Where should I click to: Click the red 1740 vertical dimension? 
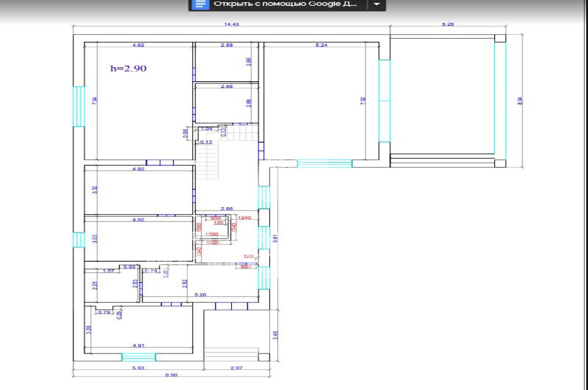[234, 227]
